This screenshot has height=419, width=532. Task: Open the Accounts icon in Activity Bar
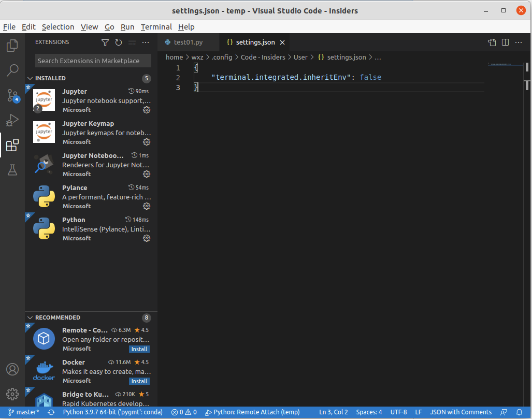pyautogui.click(x=12, y=369)
